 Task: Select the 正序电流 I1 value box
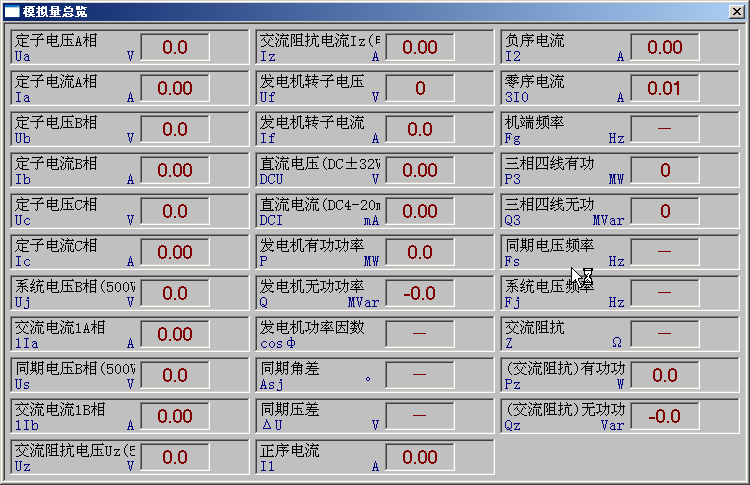(x=420, y=457)
